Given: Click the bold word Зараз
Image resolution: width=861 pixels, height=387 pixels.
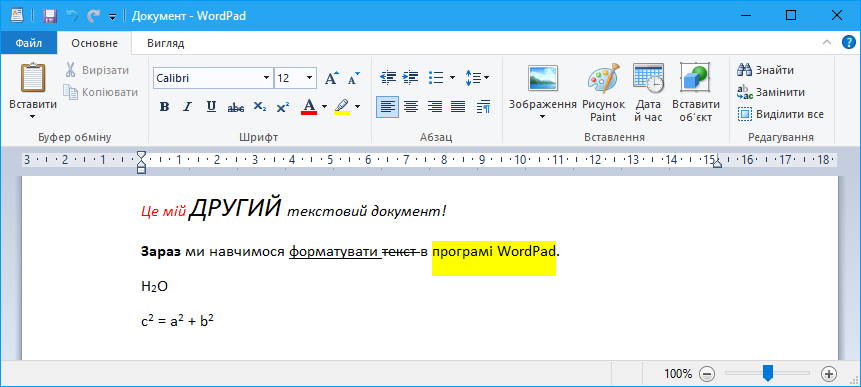Looking at the screenshot, I should [160, 252].
